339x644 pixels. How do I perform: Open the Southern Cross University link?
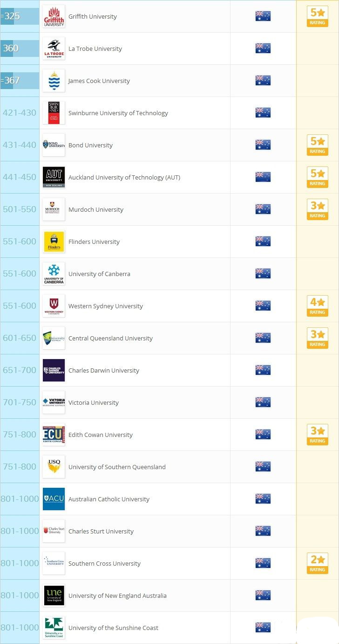pos(104,564)
